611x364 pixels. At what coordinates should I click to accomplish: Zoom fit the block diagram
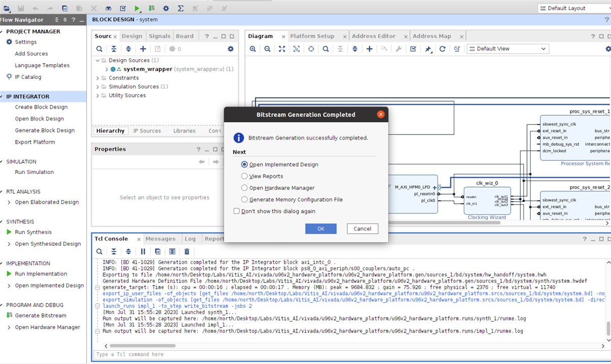282,49
